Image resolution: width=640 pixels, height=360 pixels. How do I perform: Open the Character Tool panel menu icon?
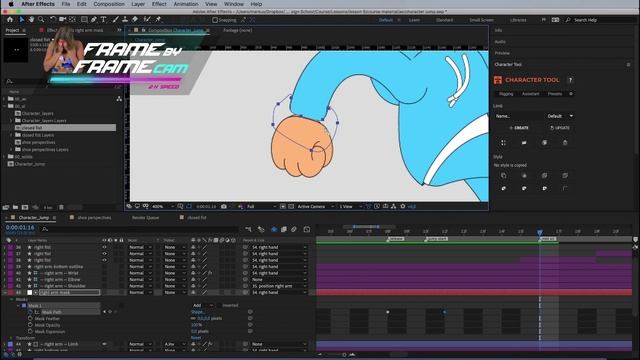click(x=628, y=64)
